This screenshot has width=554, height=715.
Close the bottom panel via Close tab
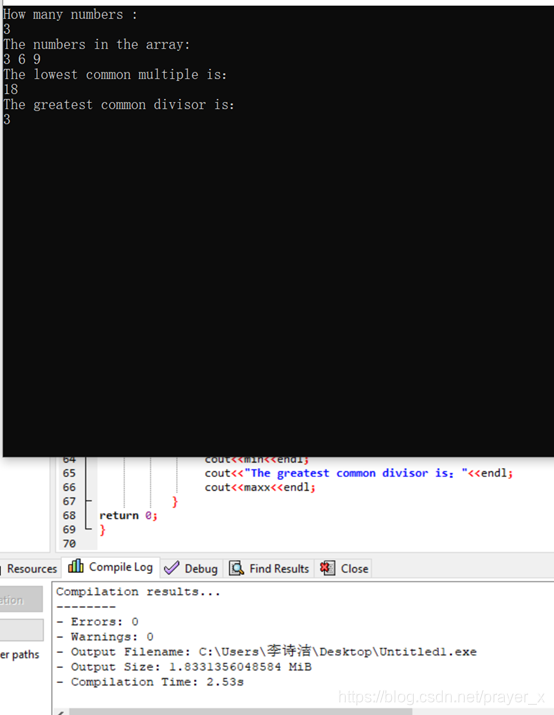344,568
